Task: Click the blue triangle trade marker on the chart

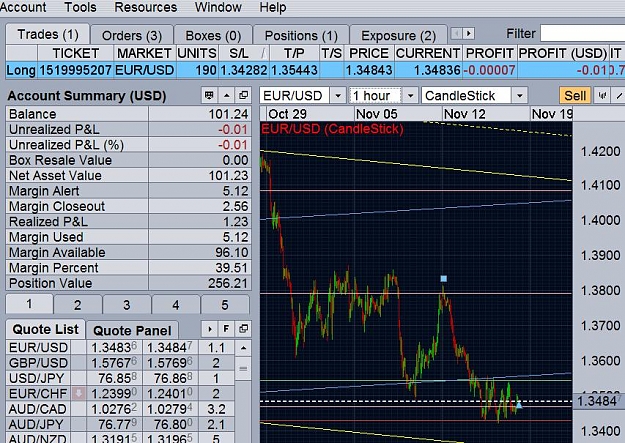Action: 519,405
